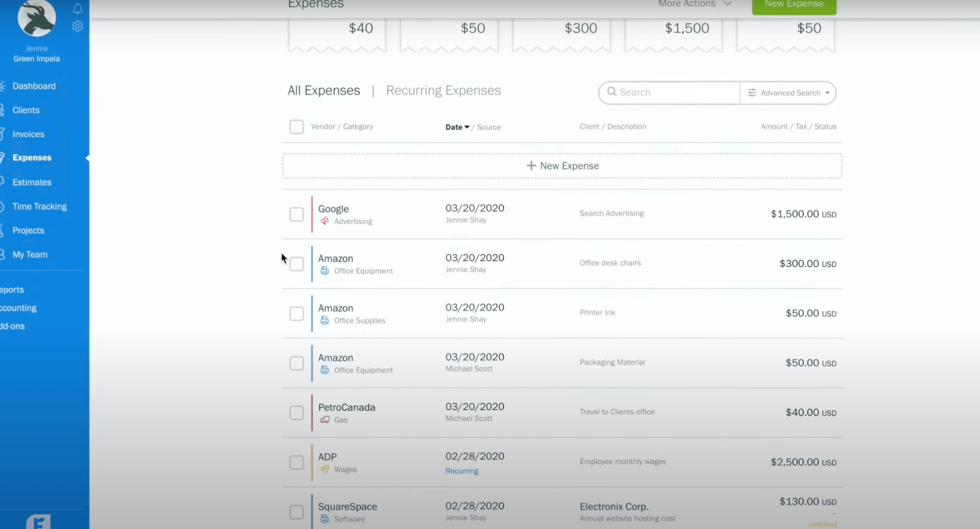980x529 pixels.
Task: Check the Google Search Advertising expense checkbox
Action: 296,214
